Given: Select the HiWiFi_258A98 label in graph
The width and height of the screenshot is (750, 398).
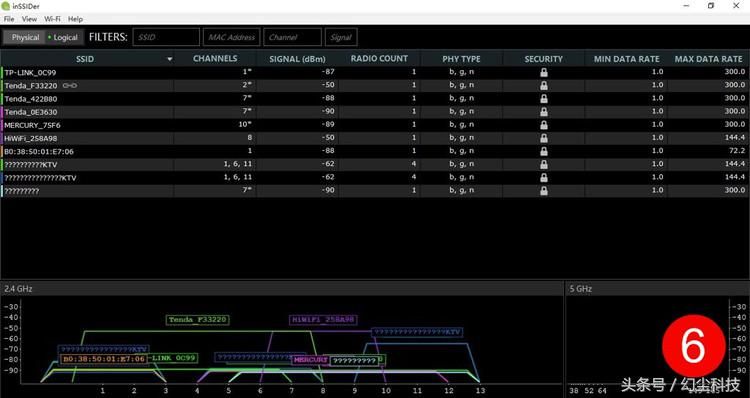Looking at the screenshot, I should (323, 320).
